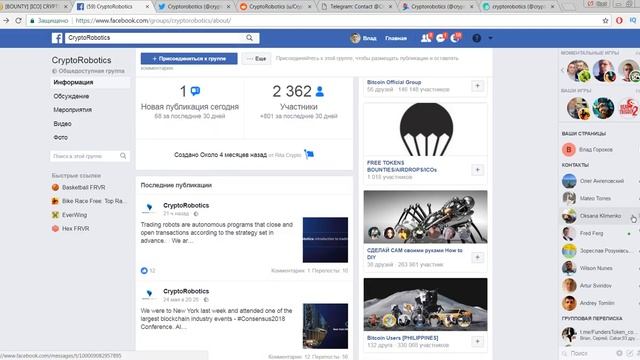Viewport: 640px width, 360px height.
Task: Open the parachute group cover image
Action: coord(425,129)
